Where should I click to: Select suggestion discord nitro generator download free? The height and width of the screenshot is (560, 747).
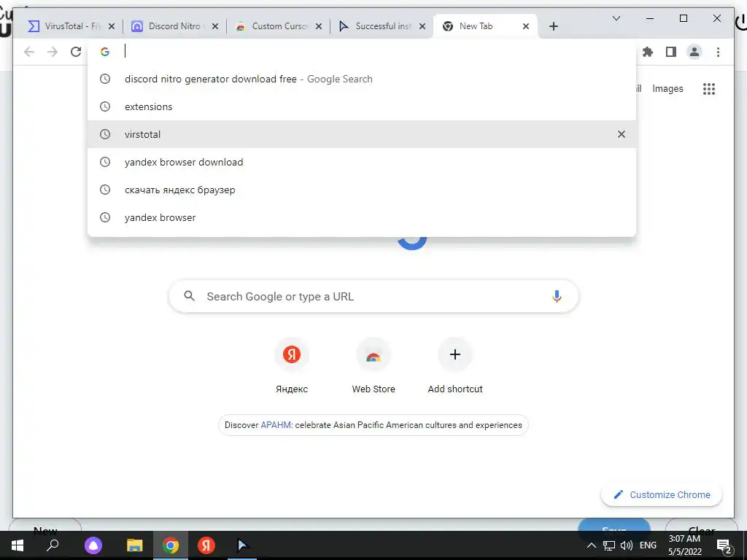pos(362,79)
